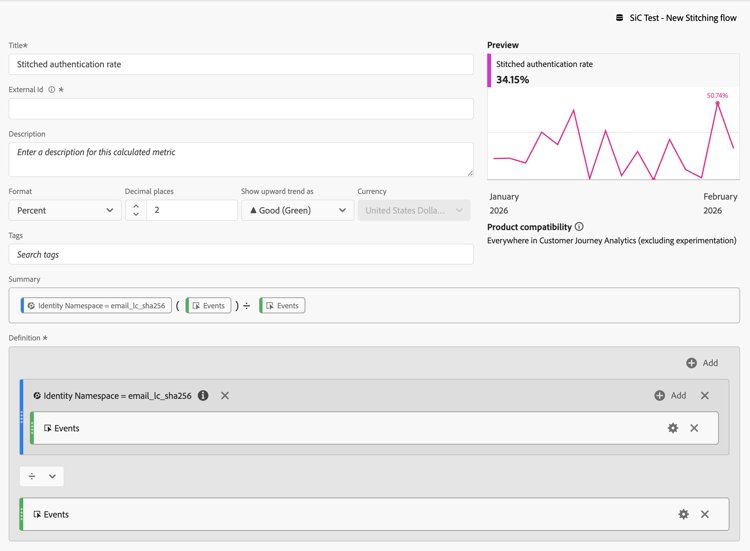Open gear settings for bottom Events metric
Image resolution: width=750 pixels, height=551 pixels.
684,514
